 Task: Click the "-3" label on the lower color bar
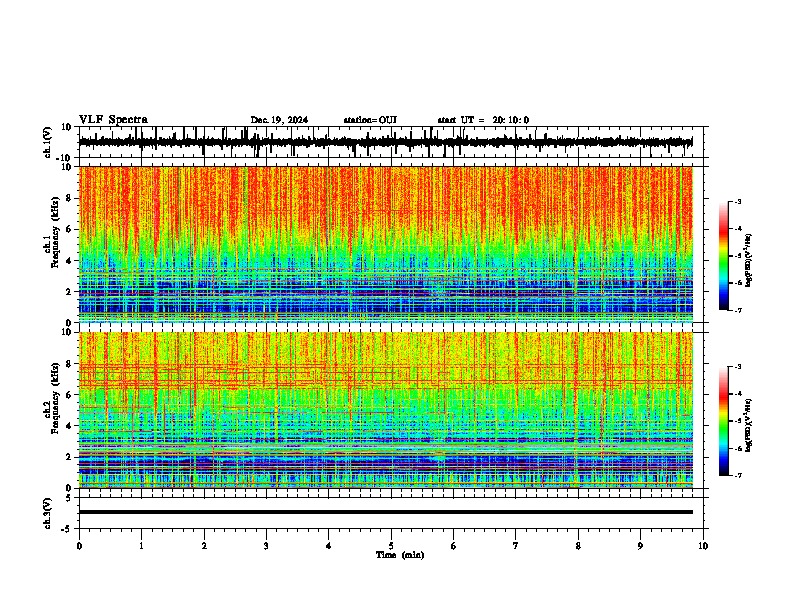[x=737, y=367]
